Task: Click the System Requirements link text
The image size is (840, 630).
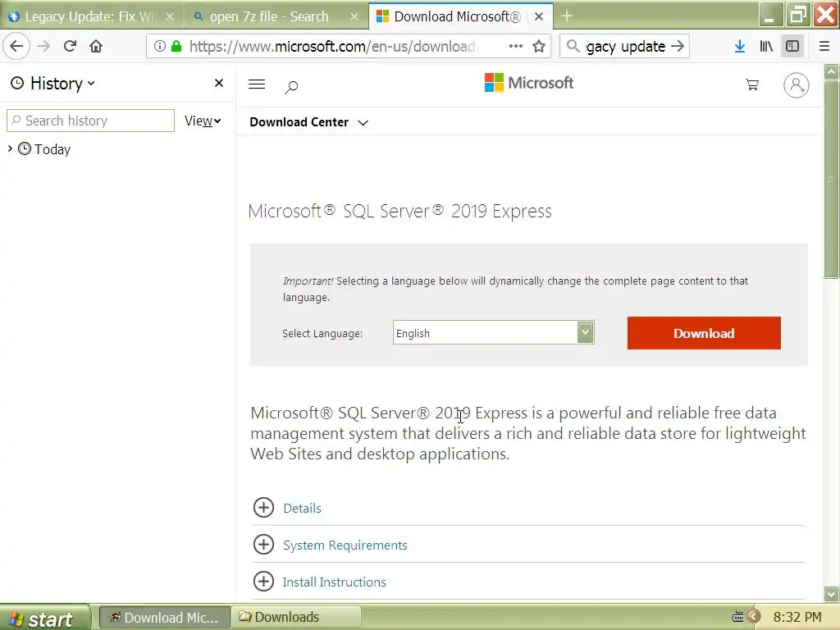Action: (x=345, y=546)
